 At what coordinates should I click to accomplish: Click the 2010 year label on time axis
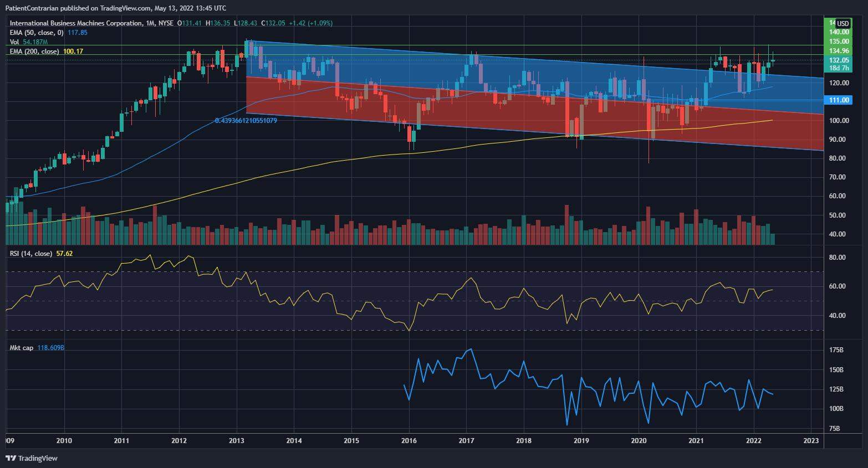pos(64,441)
